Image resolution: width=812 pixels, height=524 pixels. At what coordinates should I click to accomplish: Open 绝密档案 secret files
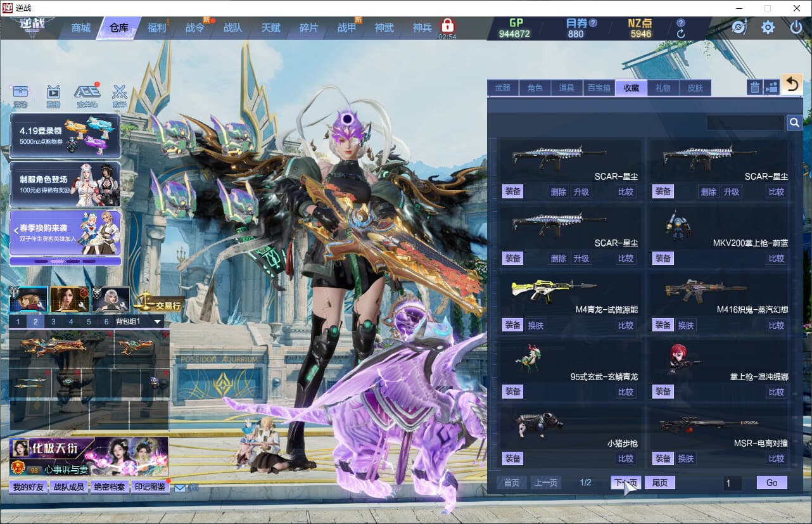(x=110, y=487)
